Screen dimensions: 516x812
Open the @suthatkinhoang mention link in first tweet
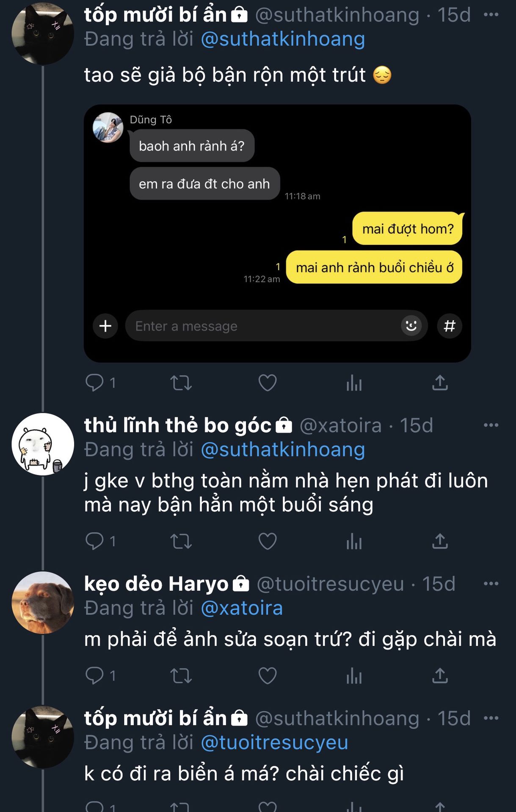tap(283, 39)
